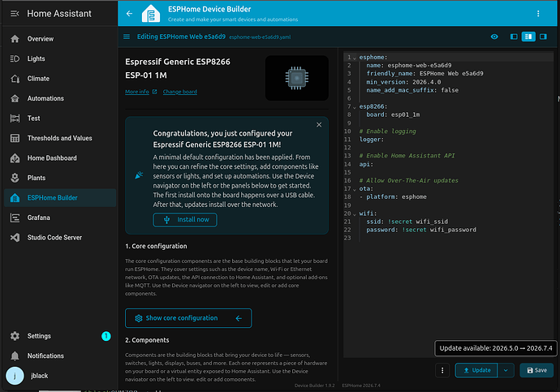
Task: Open Thresholds and Values dashboard
Action: coord(59,138)
